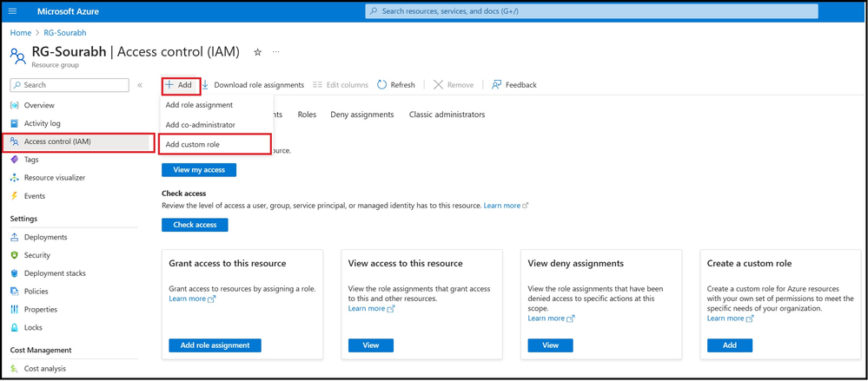Switch to the Roles tab

pos(308,115)
